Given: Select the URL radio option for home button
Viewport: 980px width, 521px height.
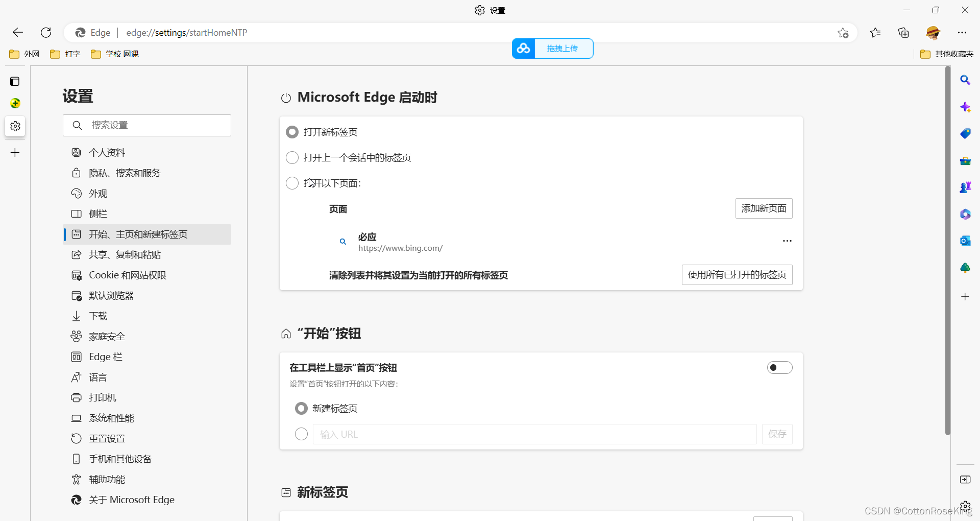Looking at the screenshot, I should (301, 434).
